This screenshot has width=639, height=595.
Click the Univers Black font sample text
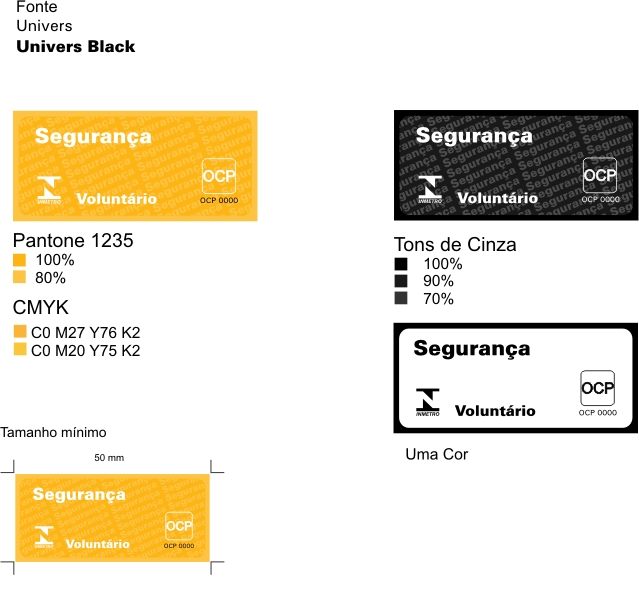76,46
